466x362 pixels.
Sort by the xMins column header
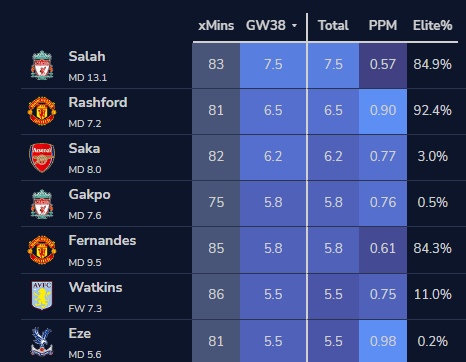click(x=216, y=26)
